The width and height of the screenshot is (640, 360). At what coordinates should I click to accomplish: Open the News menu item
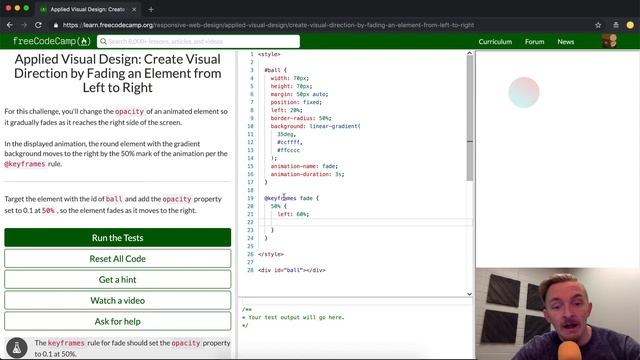pos(566,42)
